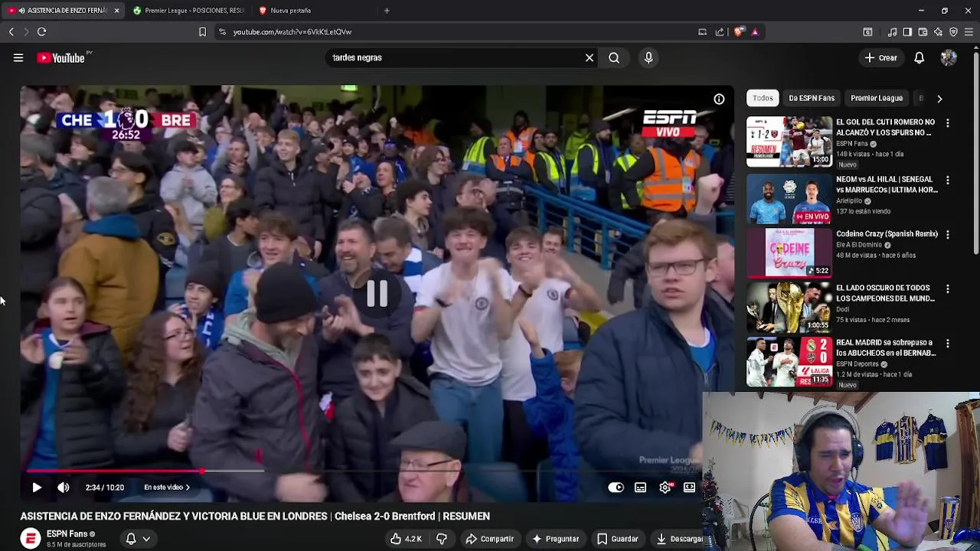Open ESPN Fans channel avatar
Viewport: 980px width, 551px height.
point(31,539)
